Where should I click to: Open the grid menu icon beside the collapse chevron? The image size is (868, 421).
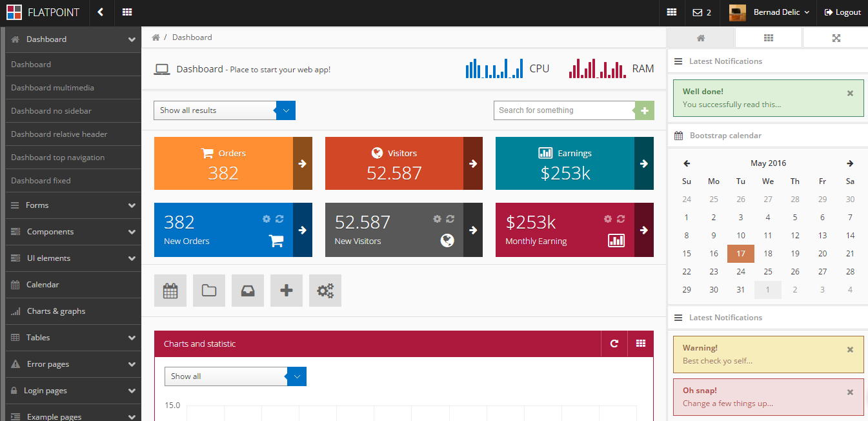[x=127, y=12]
